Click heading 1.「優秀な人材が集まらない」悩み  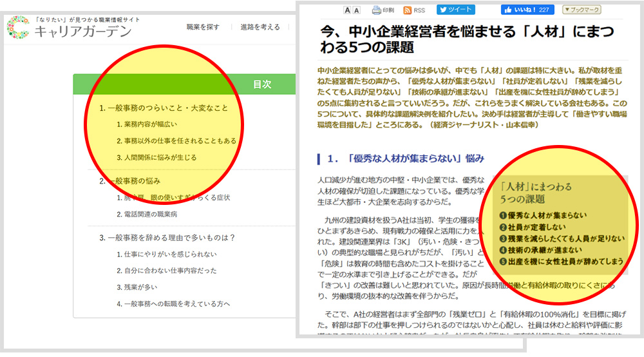[406, 159]
